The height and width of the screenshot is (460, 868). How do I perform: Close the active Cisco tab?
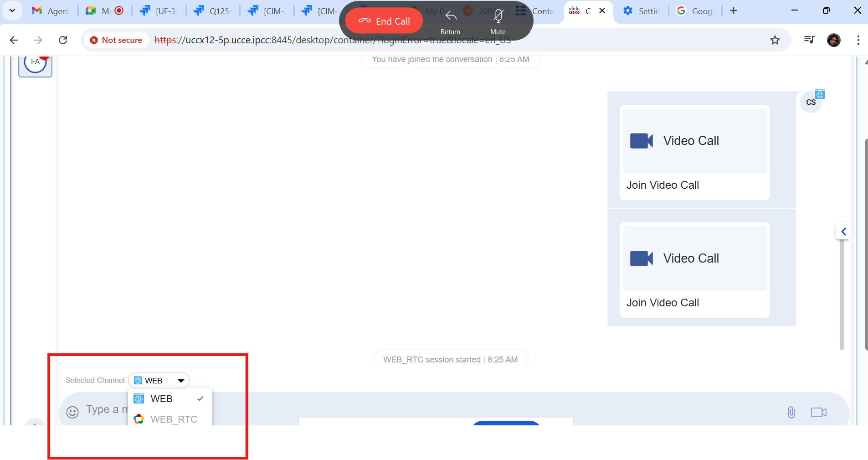[x=602, y=10]
